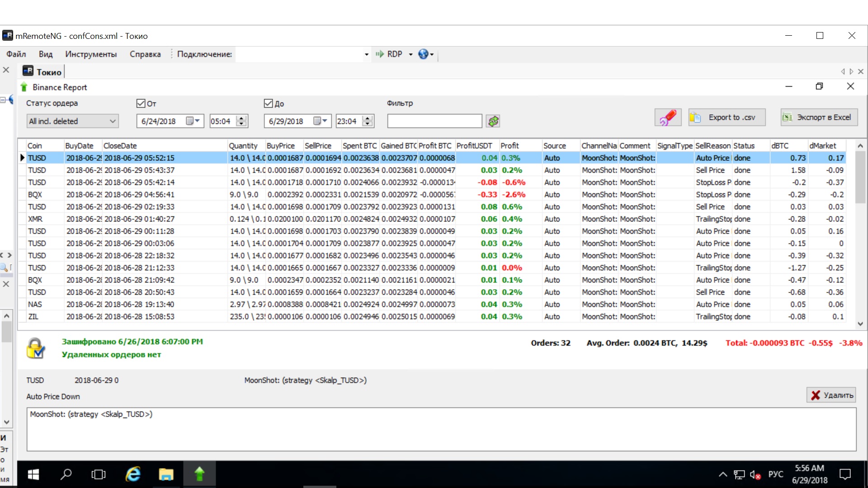Click the red rocket icon button
This screenshot has width=868, height=488.
668,117
